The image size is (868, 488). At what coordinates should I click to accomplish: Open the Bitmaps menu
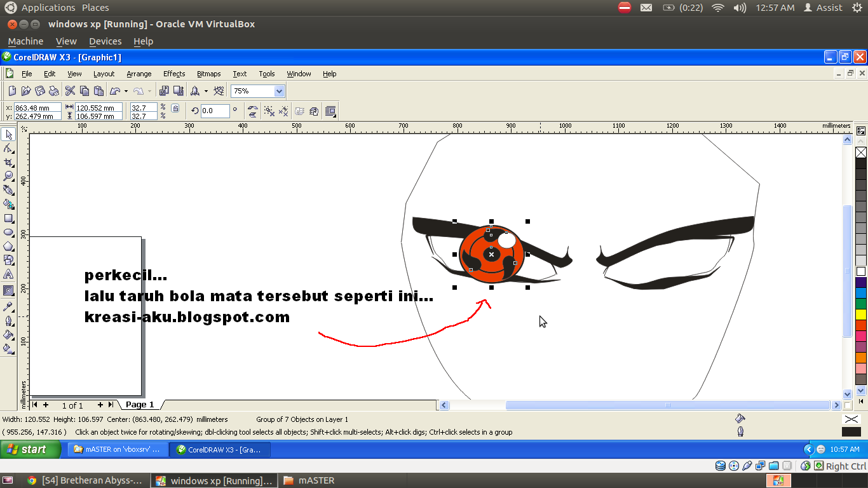coord(209,74)
